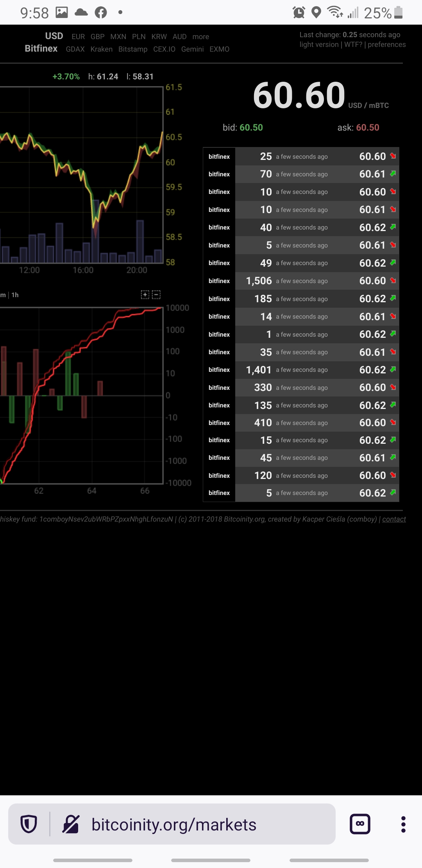
Task: Click green arrow on the 135 trade row
Action: point(393,405)
